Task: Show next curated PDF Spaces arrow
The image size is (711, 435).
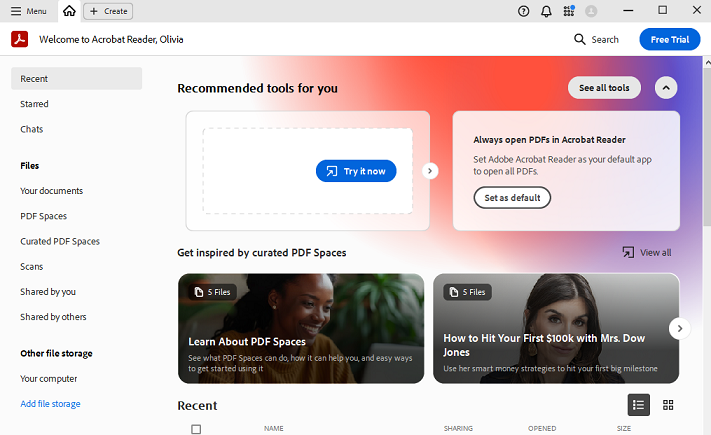Action: point(679,328)
